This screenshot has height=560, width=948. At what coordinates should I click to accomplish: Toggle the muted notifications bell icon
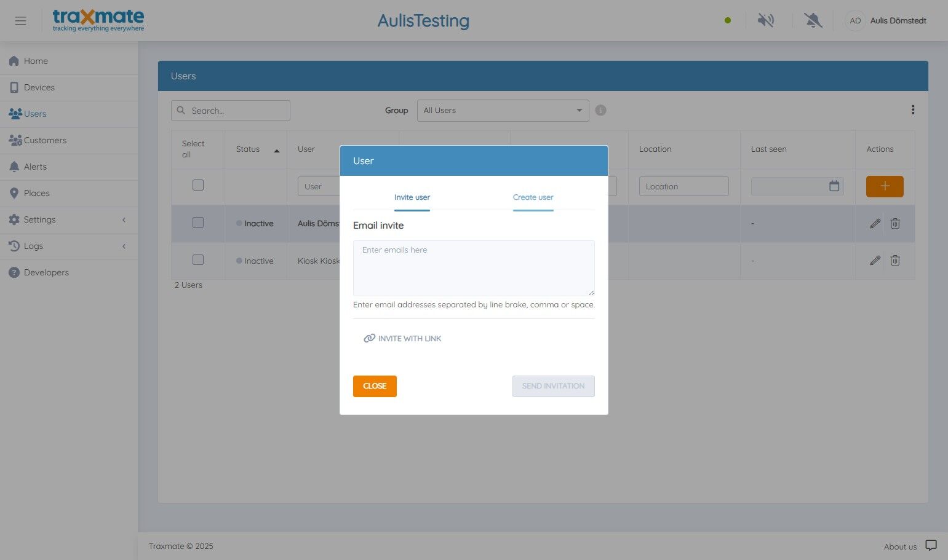[813, 20]
